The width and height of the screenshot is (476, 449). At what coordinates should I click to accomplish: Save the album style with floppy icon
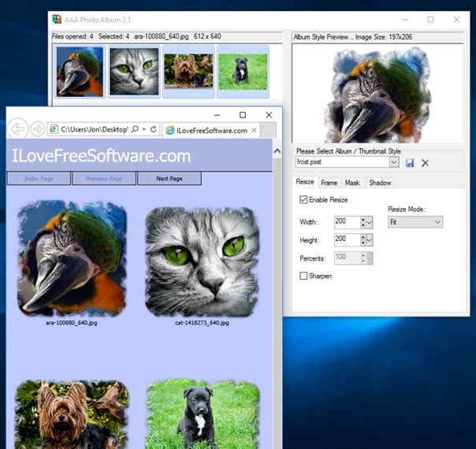click(410, 163)
